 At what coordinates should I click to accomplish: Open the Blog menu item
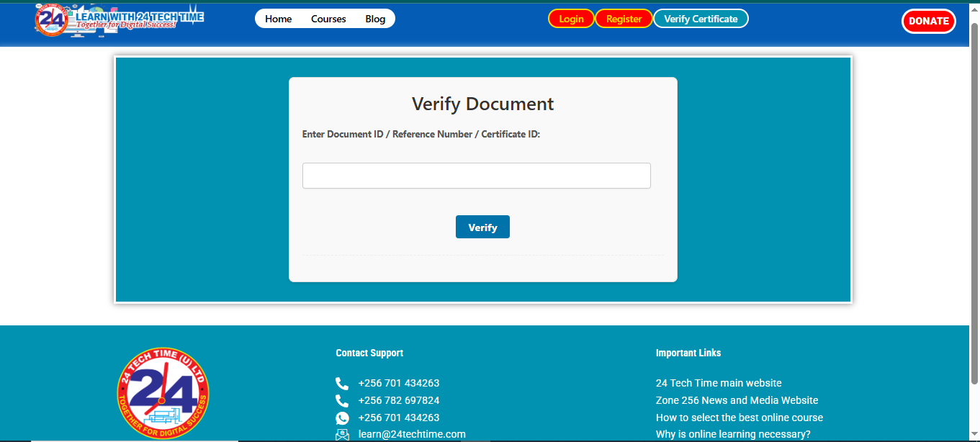pyautogui.click(x=375, y=19)
